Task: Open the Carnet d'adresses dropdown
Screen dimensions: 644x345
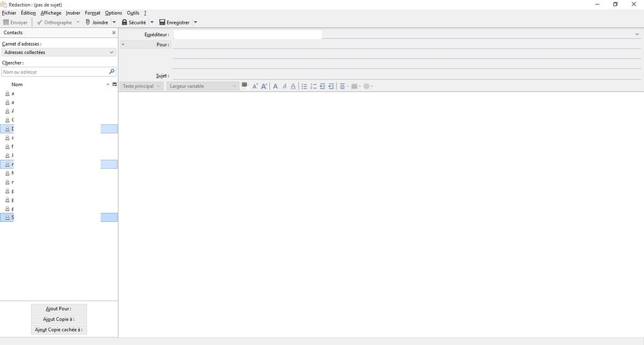Action: point(58,52)
